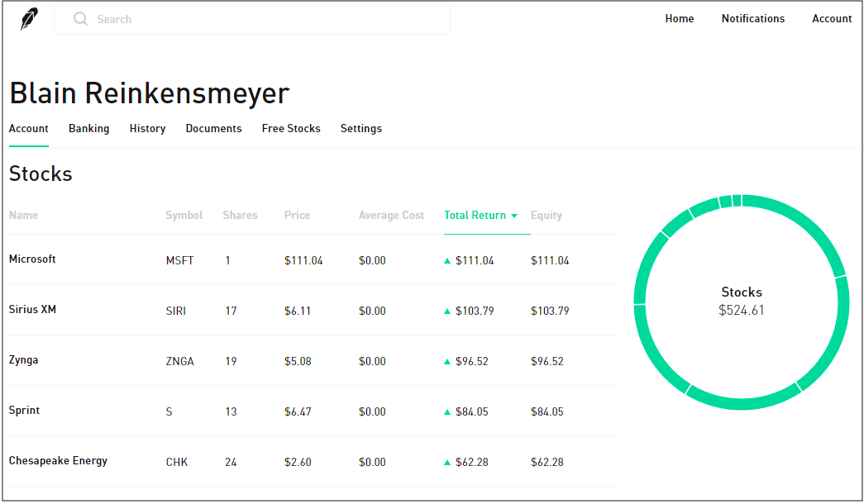
Task: Click the green up-triangle beside Microsoft return
Action: coord(447,261)
